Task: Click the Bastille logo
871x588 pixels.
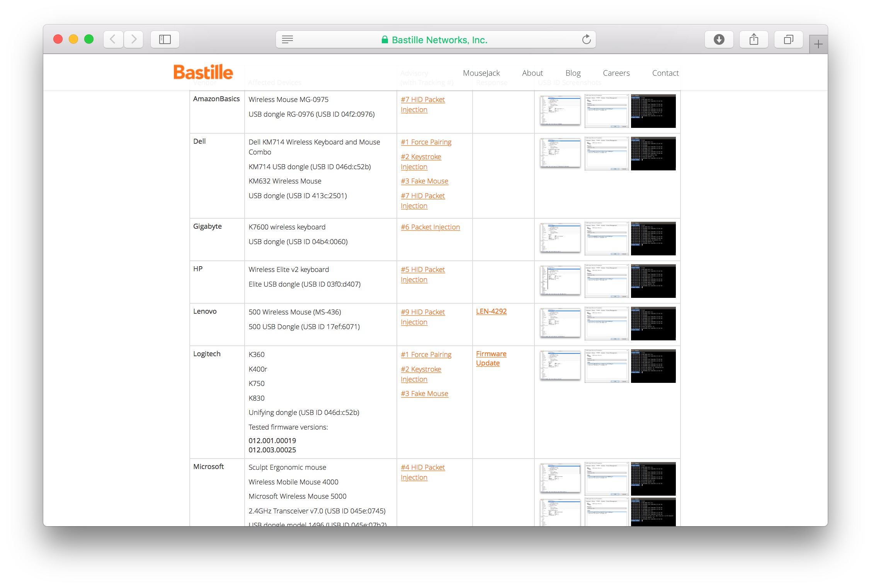Action: pyautogui.click(x=203, y=72)
